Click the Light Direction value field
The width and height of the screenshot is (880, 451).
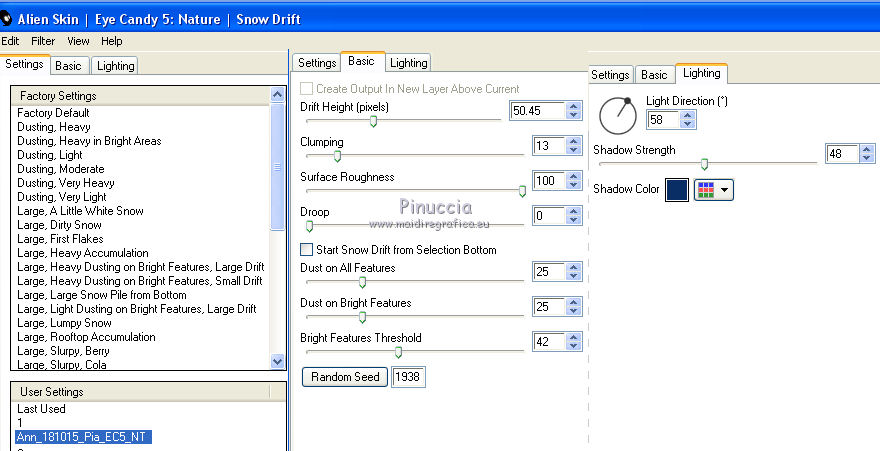coord(663,119)
